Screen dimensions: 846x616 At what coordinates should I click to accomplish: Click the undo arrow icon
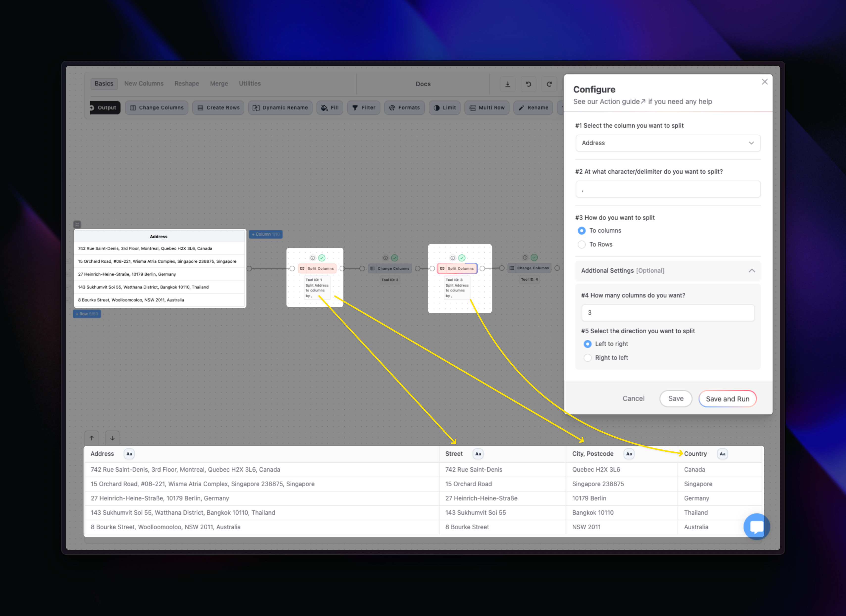pyautogui.click(x=528, y=84)
